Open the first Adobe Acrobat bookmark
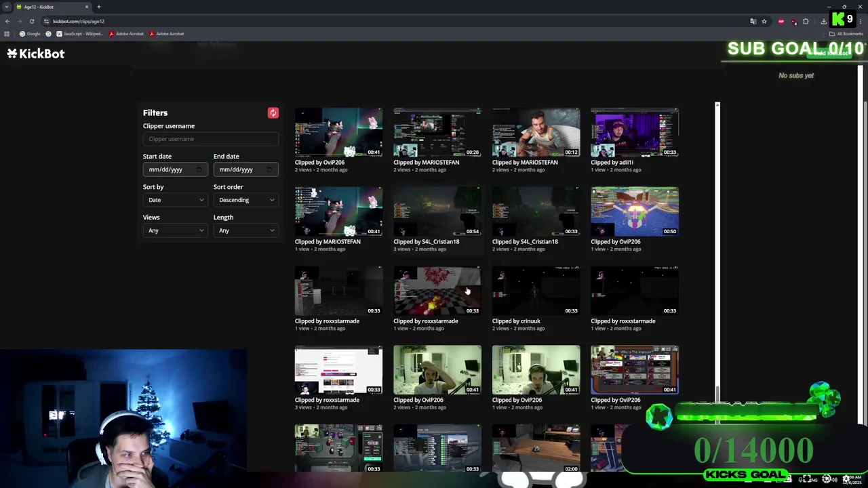This screenshot has width=868, height=488. click(x=126, y=34)
